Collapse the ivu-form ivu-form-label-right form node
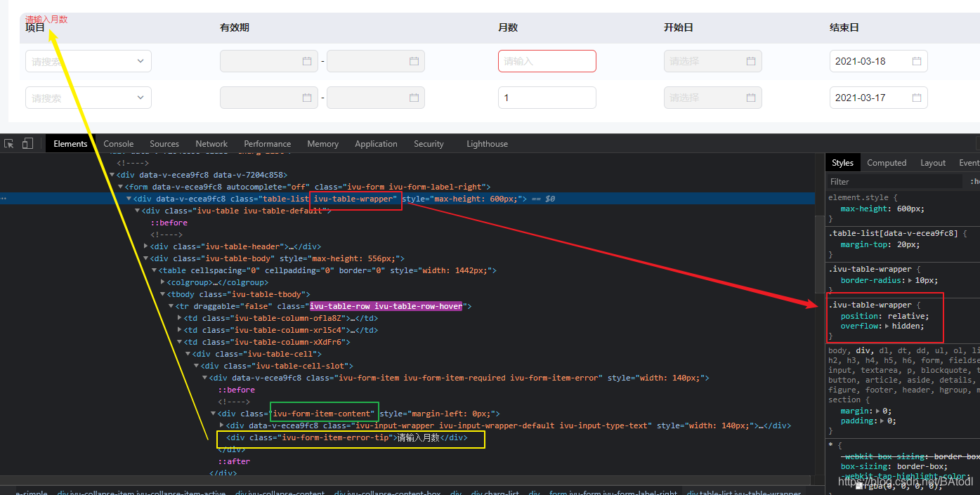The height and width of the screenshot is (495, 980). (x=121, y=187)
